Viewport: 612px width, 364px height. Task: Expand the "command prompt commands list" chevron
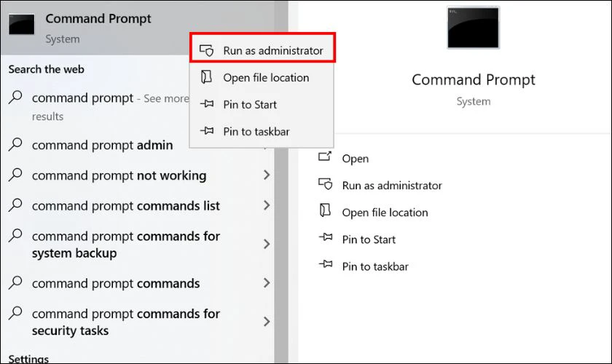tap(267, 206)
